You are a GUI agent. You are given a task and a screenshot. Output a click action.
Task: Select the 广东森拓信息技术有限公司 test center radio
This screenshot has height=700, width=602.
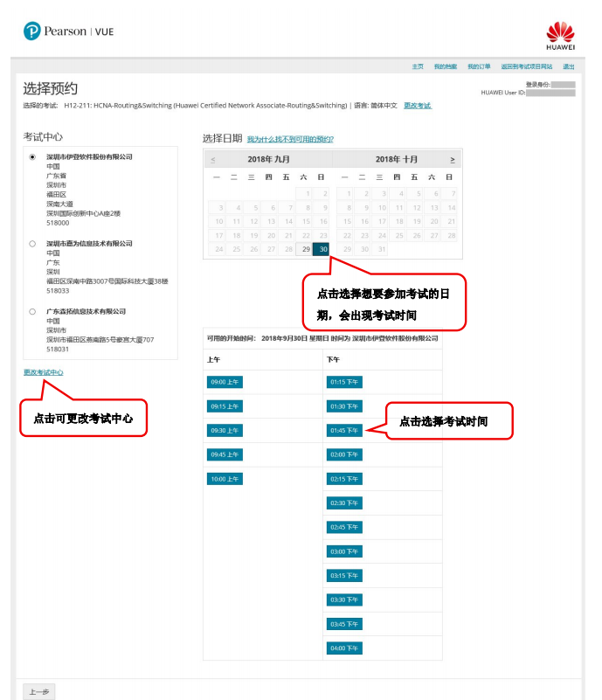(x=32, y=311)
